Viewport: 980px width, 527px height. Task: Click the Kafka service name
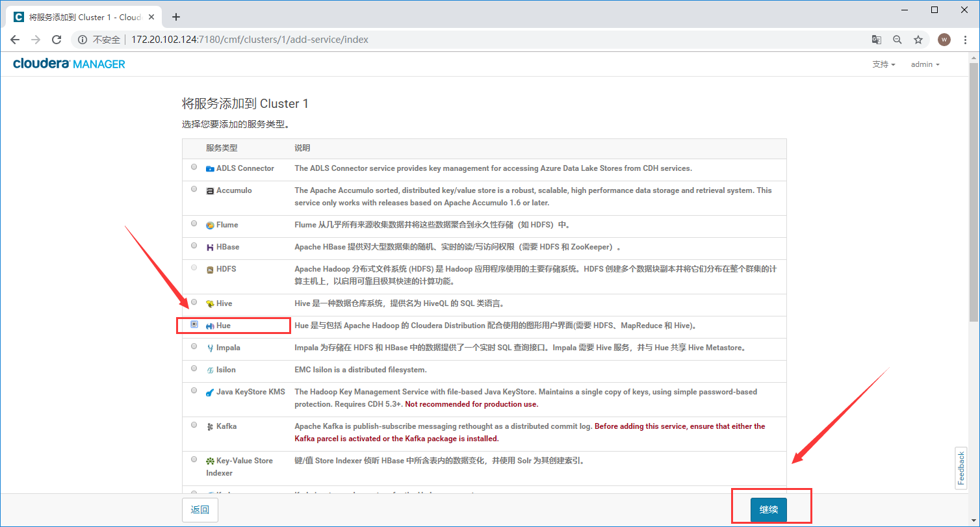point(226,426)
